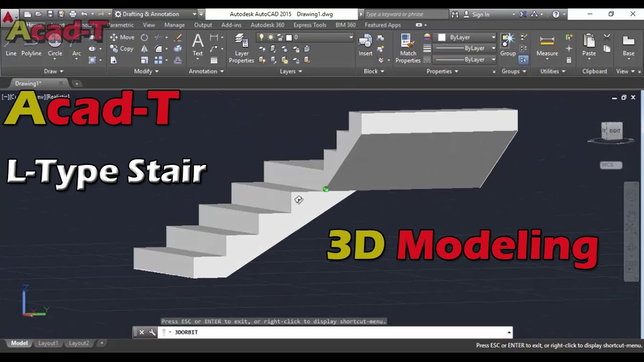This screenshot has width=644, height=362.
Task: Click the search binoculars icon
Action: pos(455,14)
